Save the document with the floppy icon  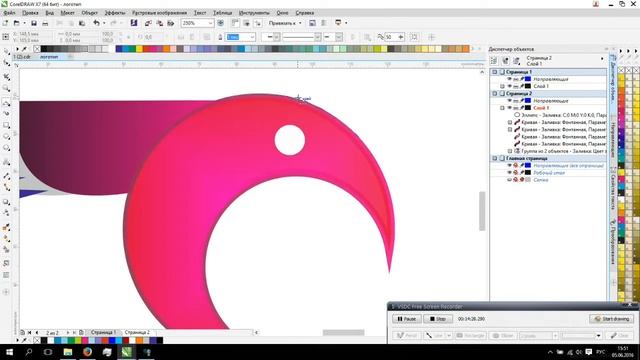click(34, 23)
